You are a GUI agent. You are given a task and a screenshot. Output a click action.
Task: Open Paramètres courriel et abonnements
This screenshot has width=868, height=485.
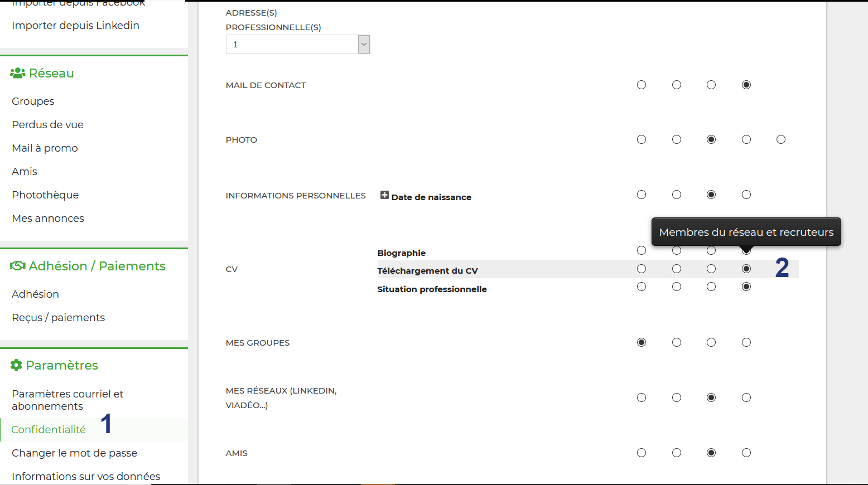point(67,400)
